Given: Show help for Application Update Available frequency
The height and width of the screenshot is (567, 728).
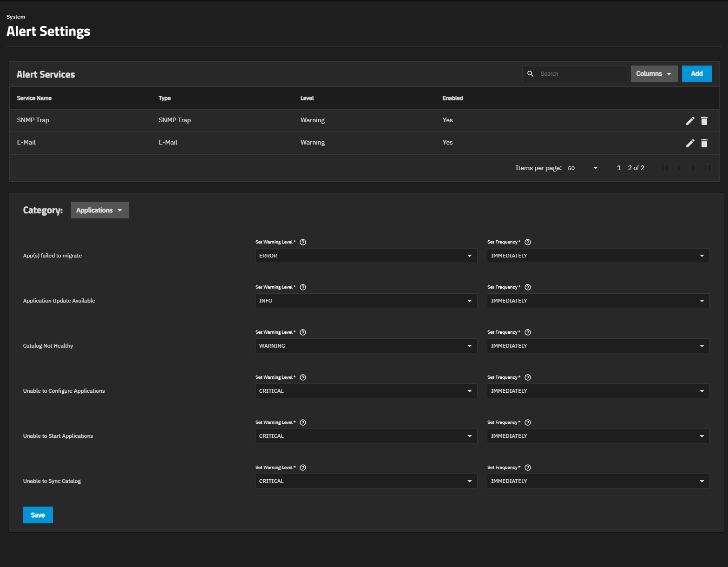Looking at the screenshot, I should click(x=528, y=287).
